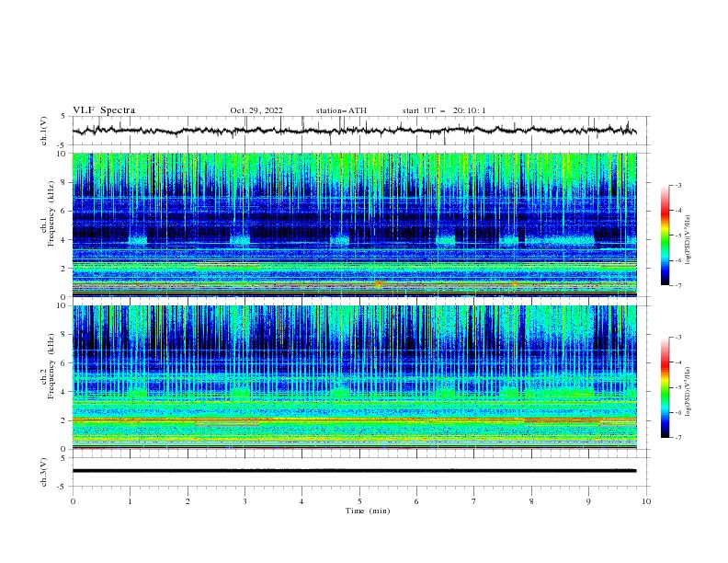Click the "Time (min)" axis title
Viewport: 728px width, 563px height.
pos(368,511)
